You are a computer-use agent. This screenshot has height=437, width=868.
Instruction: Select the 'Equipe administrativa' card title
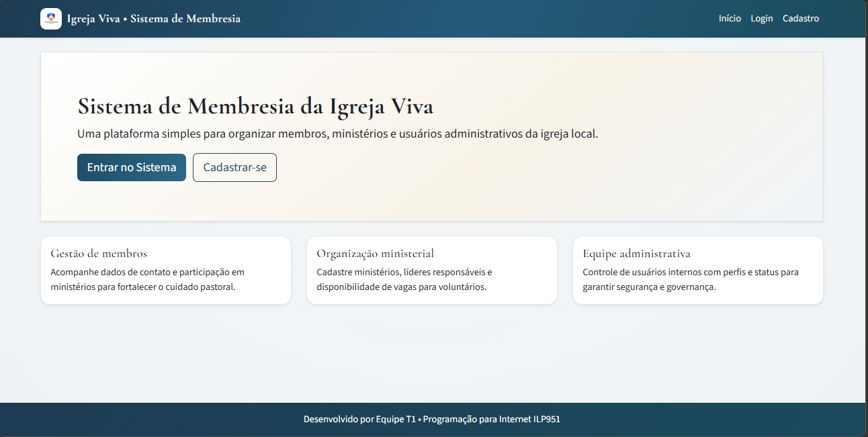click(636, 254)
